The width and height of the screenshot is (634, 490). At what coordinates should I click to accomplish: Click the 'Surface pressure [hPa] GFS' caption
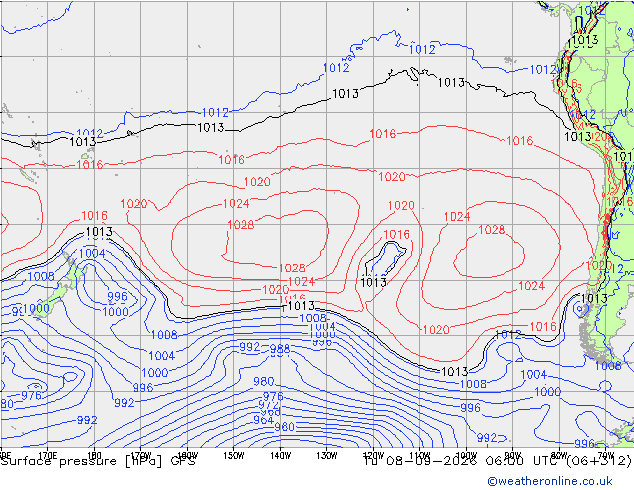tap(98, 461)
